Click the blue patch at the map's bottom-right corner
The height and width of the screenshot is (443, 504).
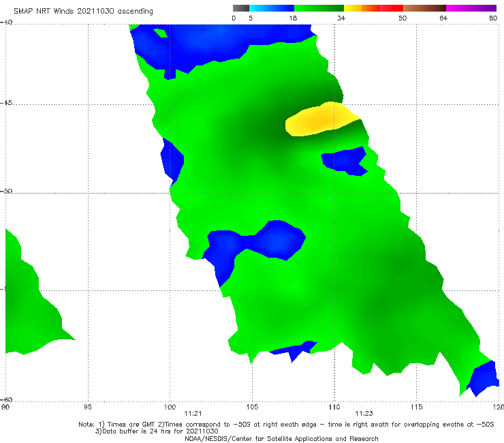(x=484, y=378)
